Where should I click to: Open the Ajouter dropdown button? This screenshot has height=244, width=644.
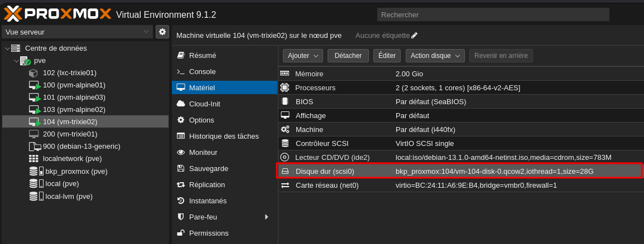pyautogui.click(x=303, y=56)
